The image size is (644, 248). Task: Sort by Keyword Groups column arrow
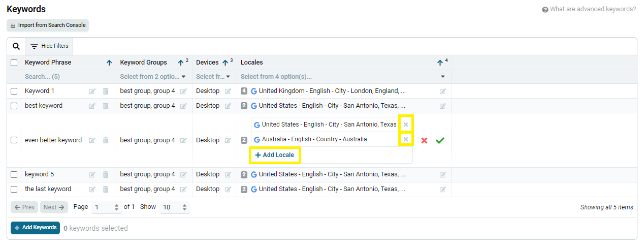click(x=180, y=63)
